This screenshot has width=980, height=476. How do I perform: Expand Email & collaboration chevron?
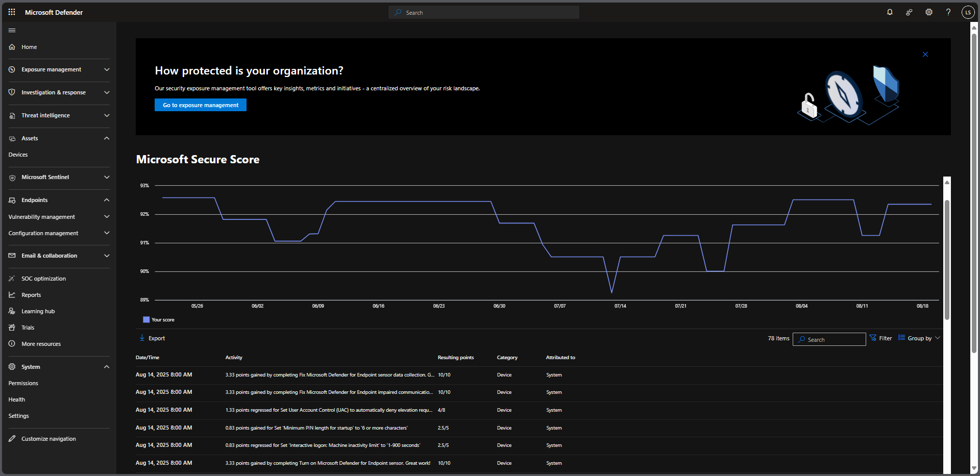(107, 256)
